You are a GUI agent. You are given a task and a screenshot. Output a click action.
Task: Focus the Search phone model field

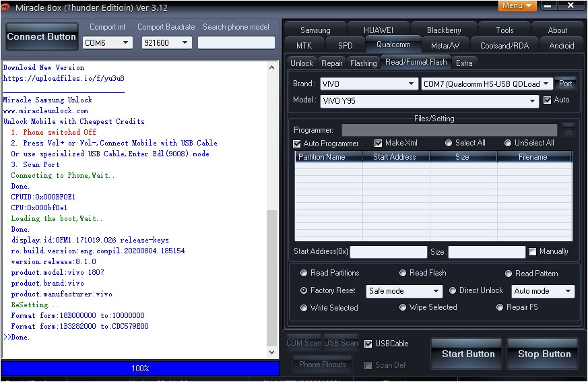(x=236, y=42)
